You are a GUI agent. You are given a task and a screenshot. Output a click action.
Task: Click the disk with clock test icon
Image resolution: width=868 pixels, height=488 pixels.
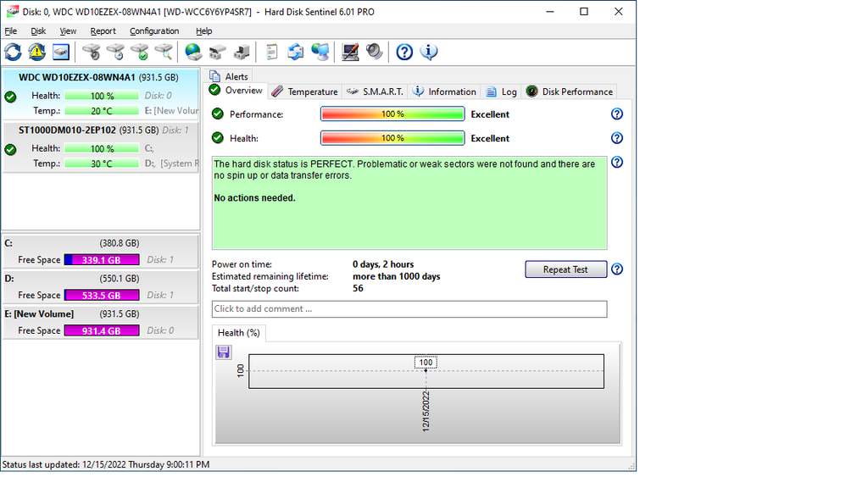115,52
